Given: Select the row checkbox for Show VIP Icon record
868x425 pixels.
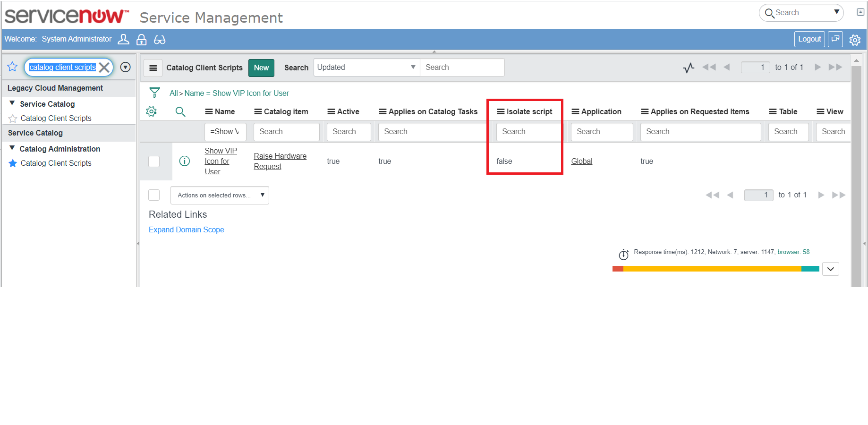Looking at the screenshot, I should 154,161.
